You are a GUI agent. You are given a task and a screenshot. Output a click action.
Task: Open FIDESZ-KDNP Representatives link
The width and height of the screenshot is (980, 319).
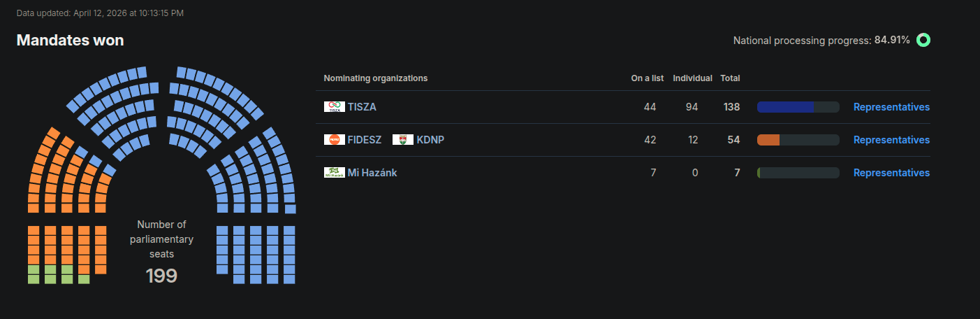(x=891, y=140)
